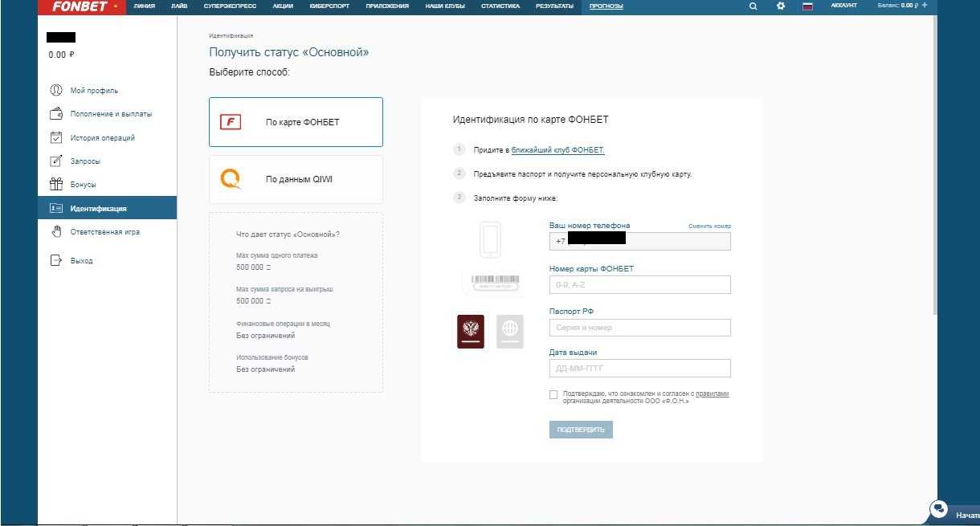Click the FONBET card number field
Viewport: 980px width, 526px height.
point(640,284)
